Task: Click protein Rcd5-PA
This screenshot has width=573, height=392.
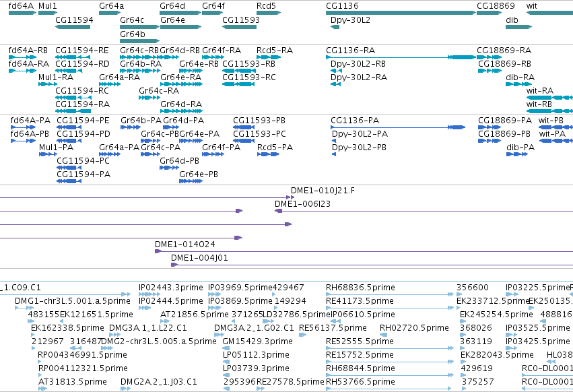Action: (x=275, y=148)
